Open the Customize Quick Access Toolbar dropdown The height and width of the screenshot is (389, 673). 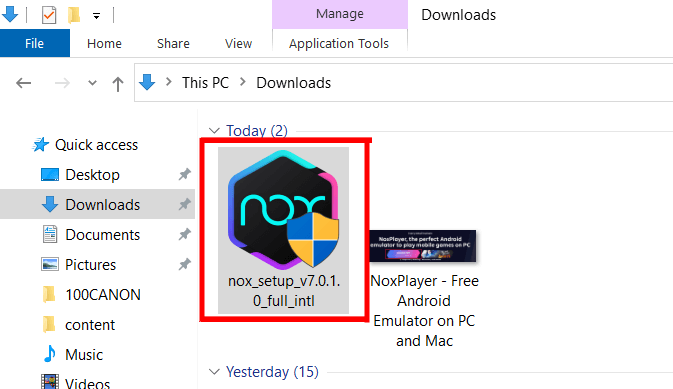tap(97, 16)
